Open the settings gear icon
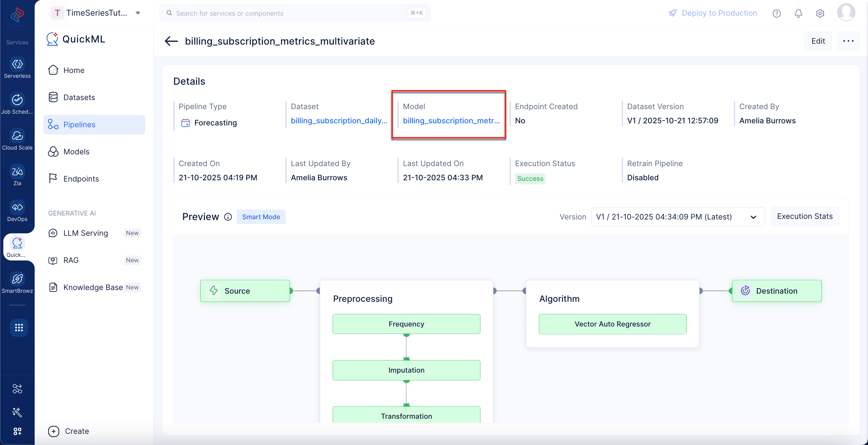The height and width of the screenshot is (445, 868). [820, 13]
